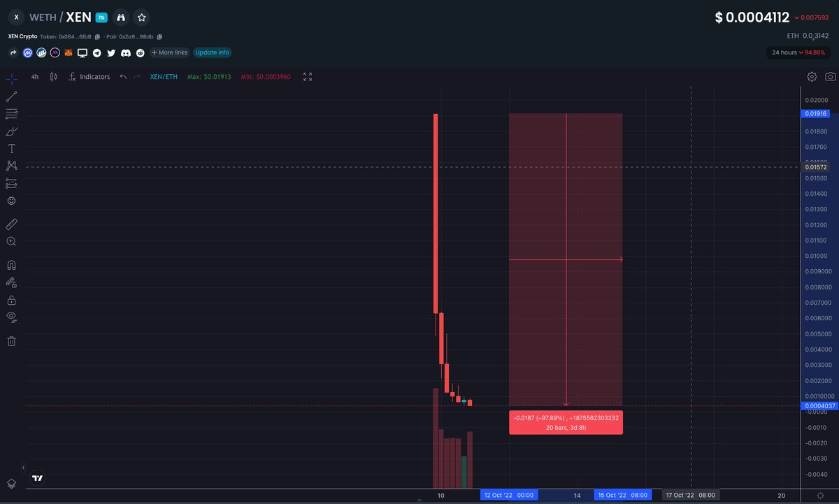Click the 0.0004037 current price label

819,405
